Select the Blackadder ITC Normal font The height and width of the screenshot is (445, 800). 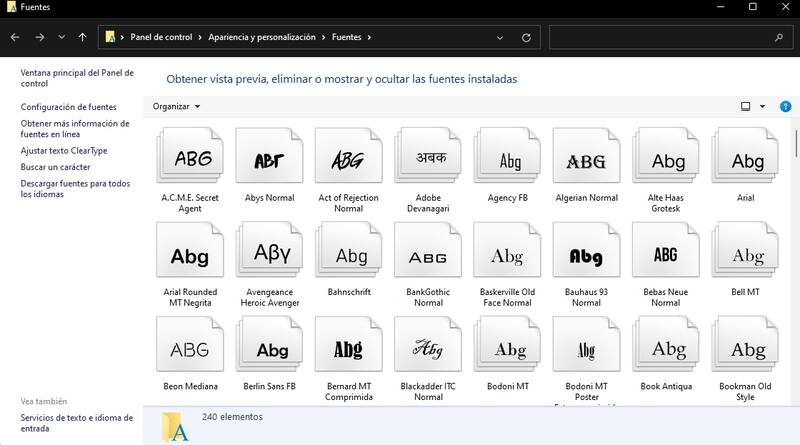click(427, 350)
